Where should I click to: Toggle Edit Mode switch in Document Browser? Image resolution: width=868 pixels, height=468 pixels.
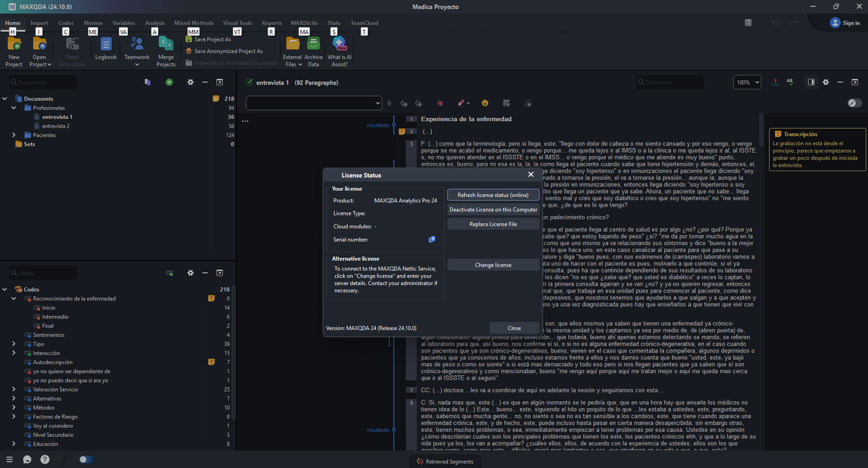click(854, 103)
